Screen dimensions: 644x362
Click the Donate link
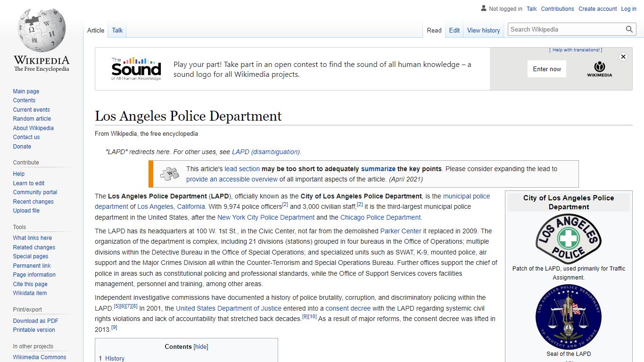22,147
